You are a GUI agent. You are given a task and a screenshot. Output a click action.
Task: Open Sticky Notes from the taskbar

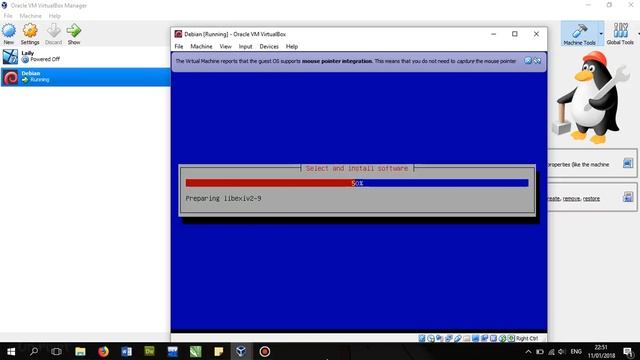pos(219,351)
